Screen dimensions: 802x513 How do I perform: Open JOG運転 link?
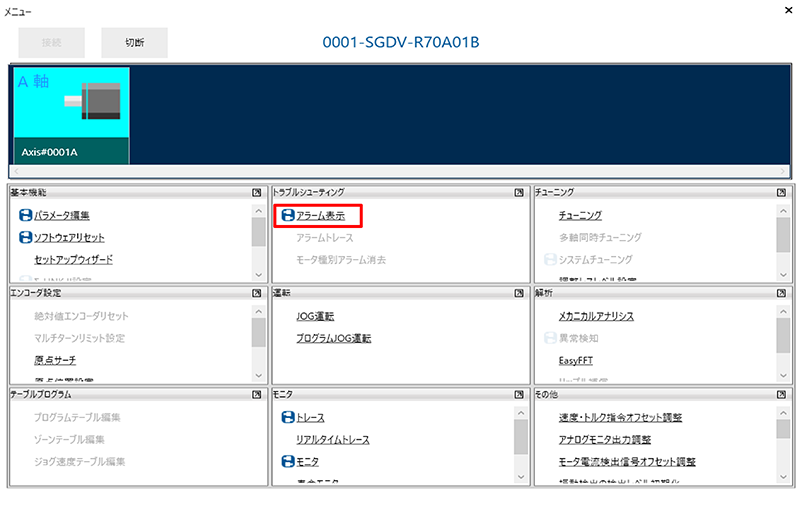pyautogui.click(x=315, y=316)
